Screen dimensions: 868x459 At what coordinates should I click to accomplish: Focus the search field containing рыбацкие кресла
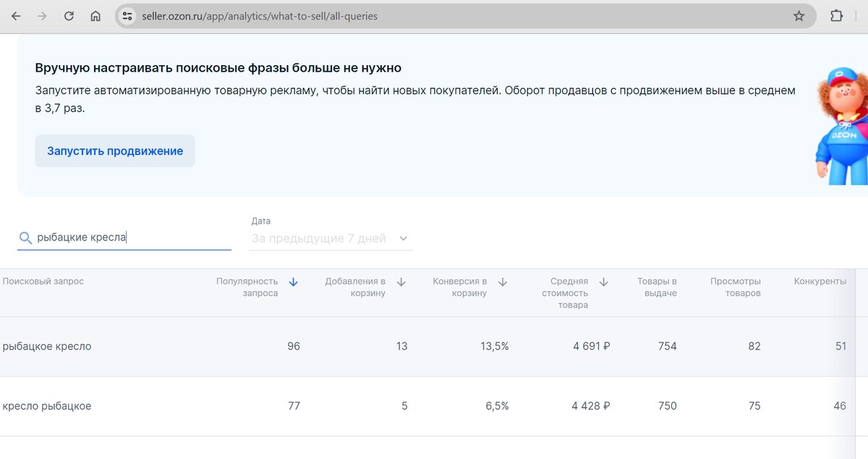pyautogui.click(x=124, y=237)
